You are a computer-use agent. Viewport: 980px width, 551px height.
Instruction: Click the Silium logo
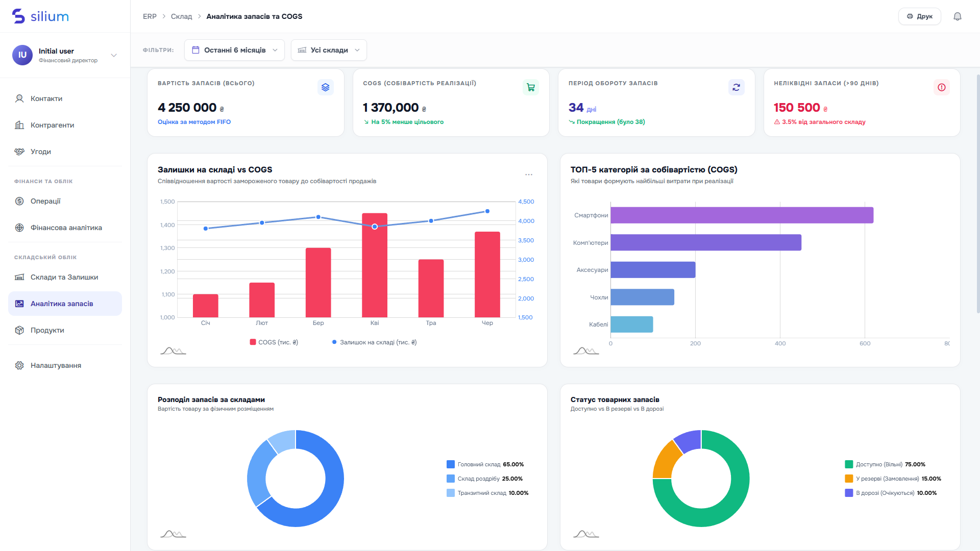40,16
